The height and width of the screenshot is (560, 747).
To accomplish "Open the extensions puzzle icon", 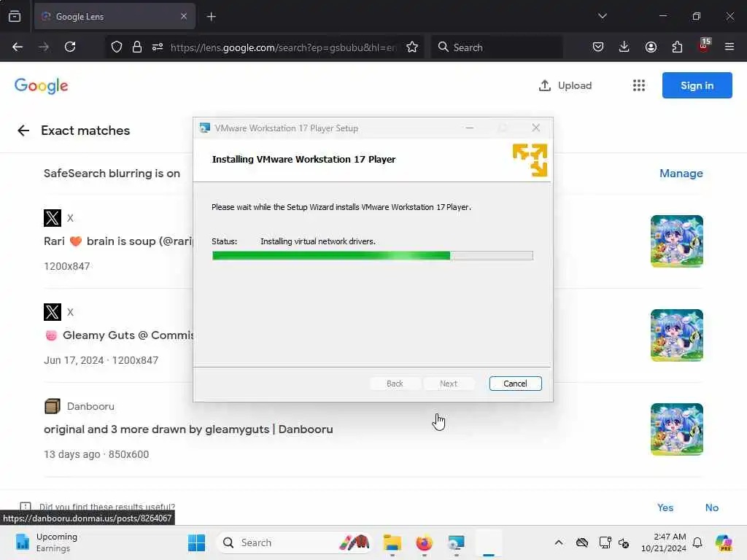I will pos(677,47).
